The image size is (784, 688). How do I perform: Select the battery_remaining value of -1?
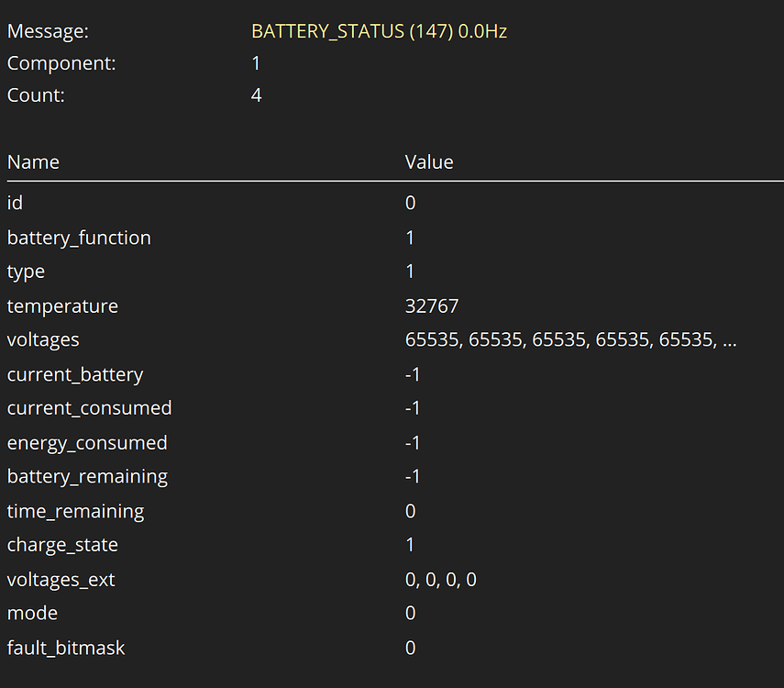pyautogui.click(x=410, y=476)
